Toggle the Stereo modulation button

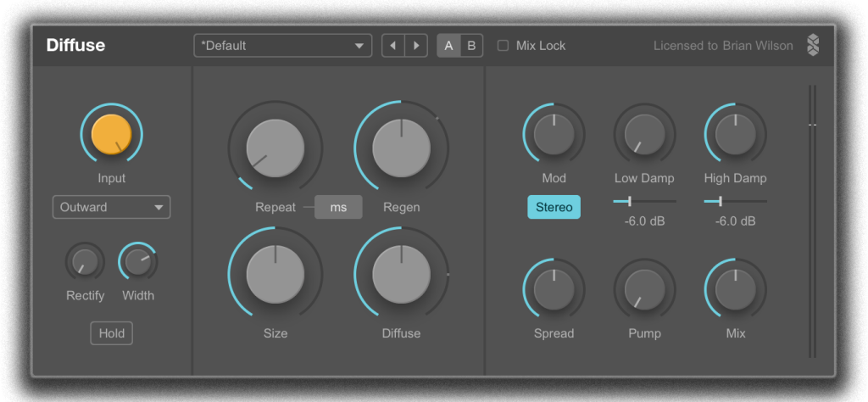[x=554, y=207]
